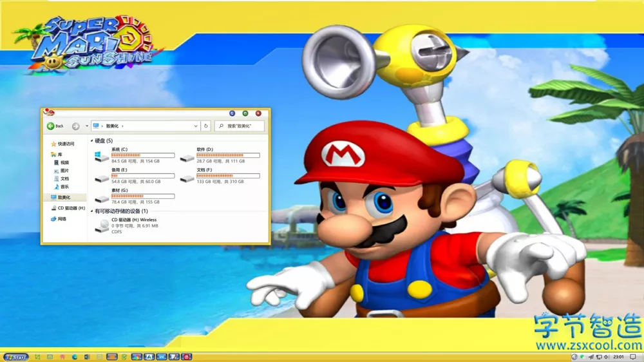Click the red-icon app on taskbar
Viewport: 644px width, 362px height.
coord(187,357)
